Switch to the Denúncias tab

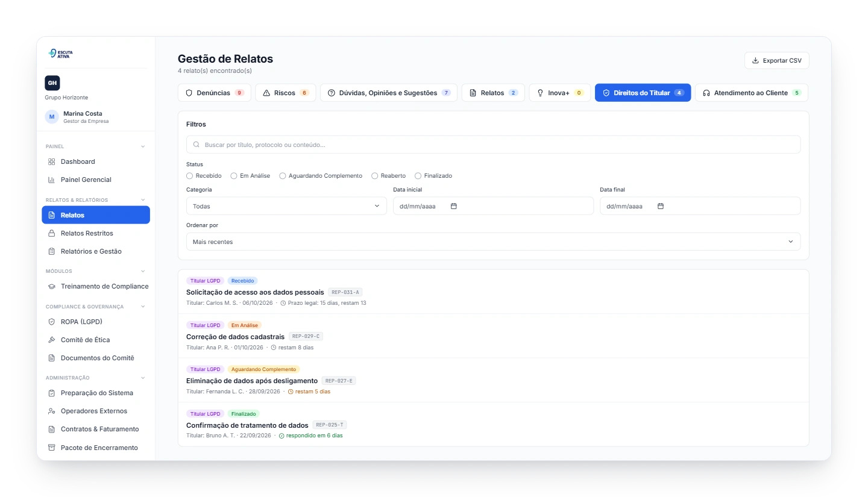point(215,93)
